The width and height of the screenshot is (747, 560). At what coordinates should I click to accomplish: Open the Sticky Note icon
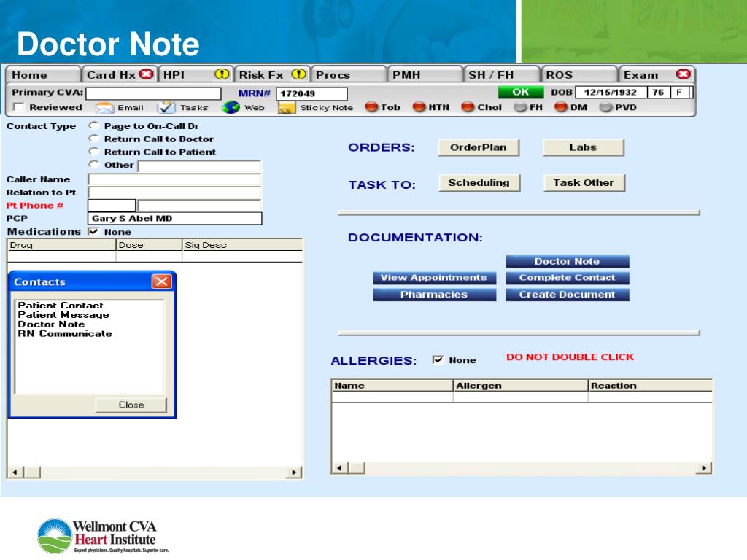coord(287,108)
